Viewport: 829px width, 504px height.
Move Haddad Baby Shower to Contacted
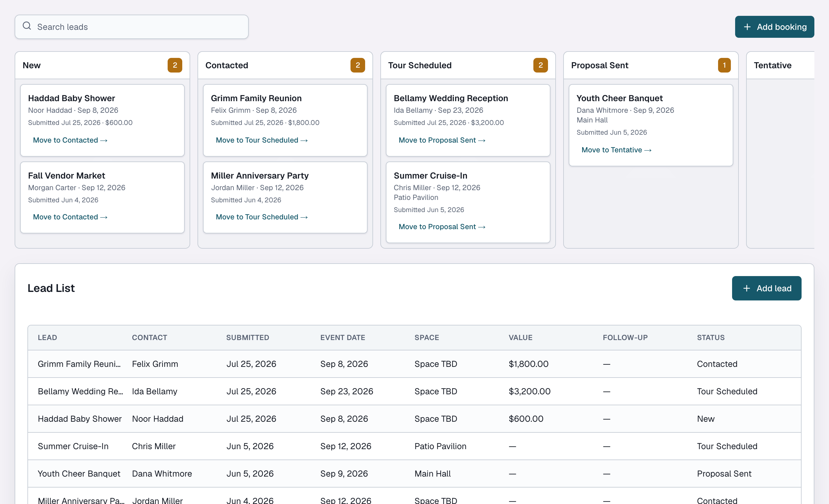pyautogui.click(x=70, y=140)
